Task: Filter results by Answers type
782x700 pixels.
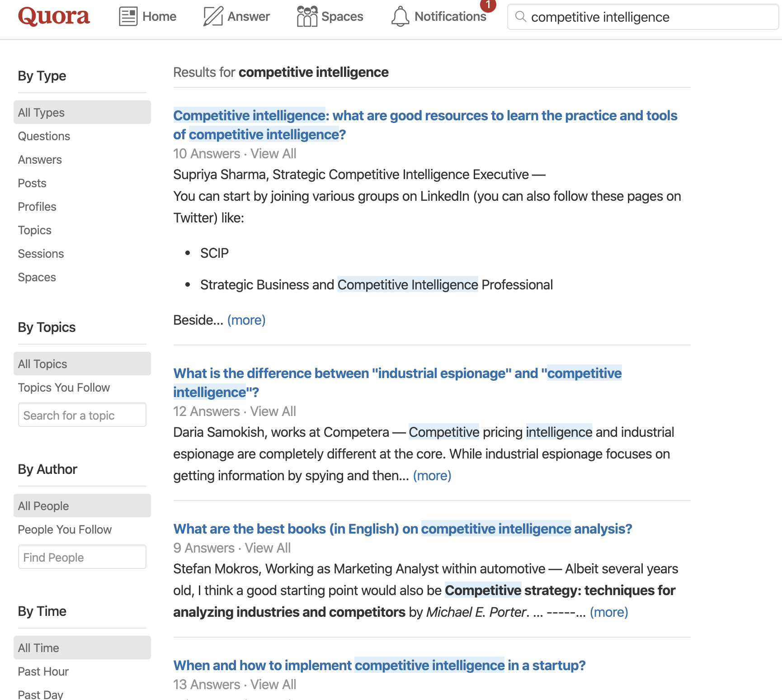Action: point(40,160)
